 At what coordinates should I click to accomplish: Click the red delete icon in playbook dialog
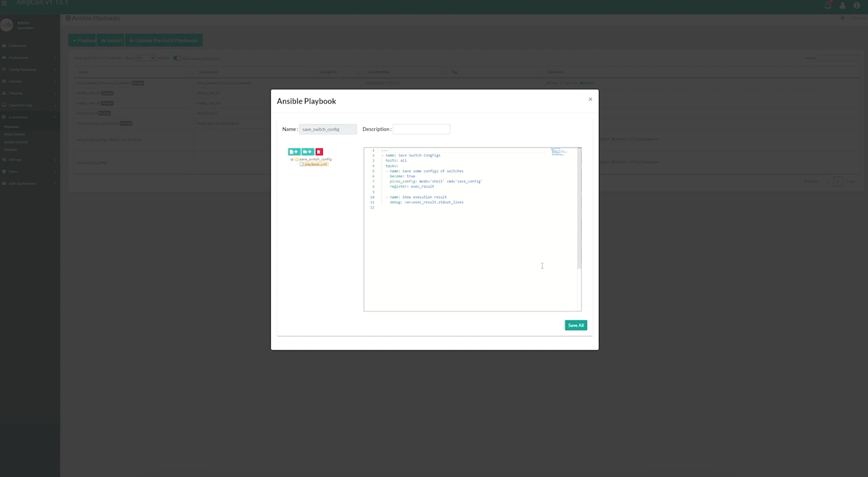coord(319,151)
